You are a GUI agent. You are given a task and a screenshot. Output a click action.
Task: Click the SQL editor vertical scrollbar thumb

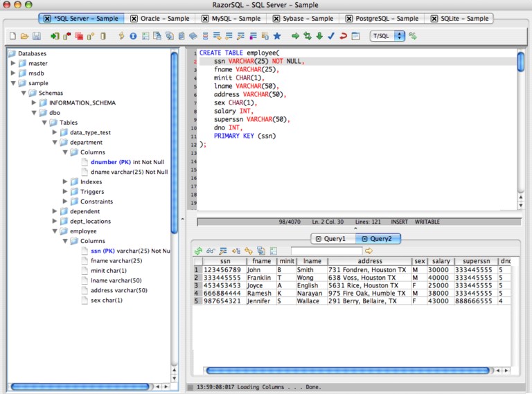click(x=520, y=62)
